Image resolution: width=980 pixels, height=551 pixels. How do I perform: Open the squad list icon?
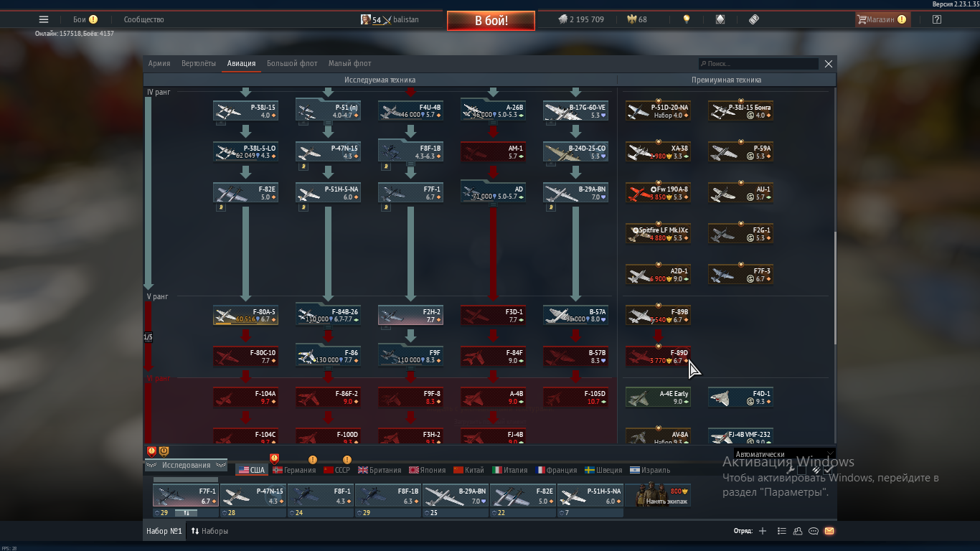pyautogui.click(x=782, y=531)
